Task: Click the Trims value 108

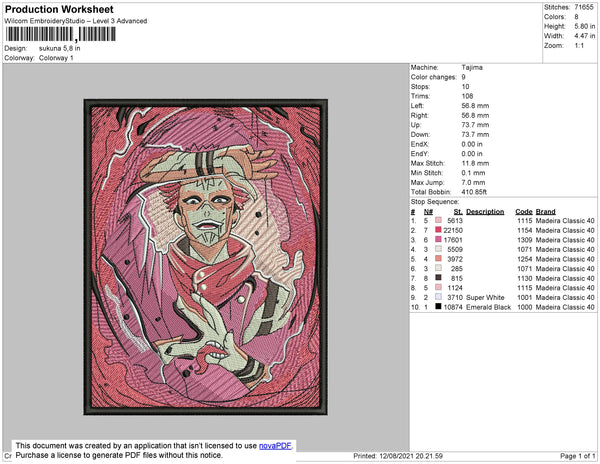Action: click(x=467, y=96)
